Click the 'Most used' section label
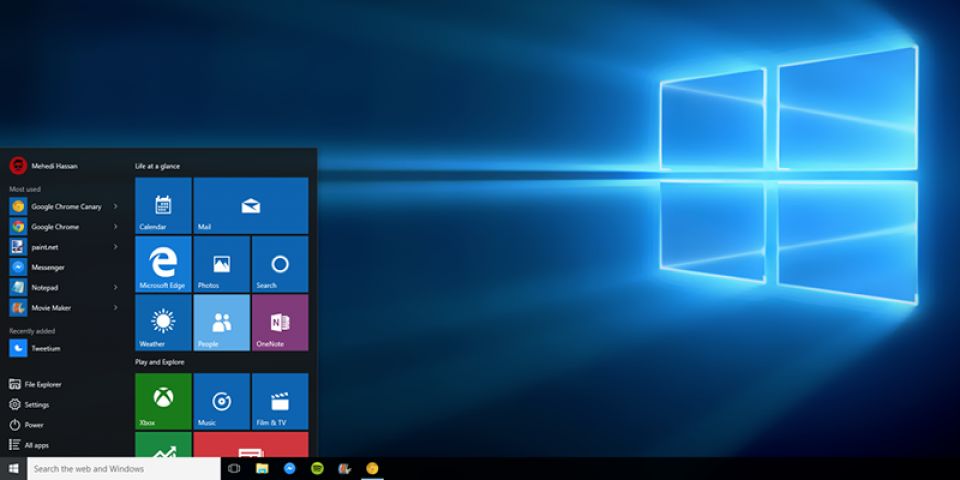This screenshot has width=960, height=480. 25,189
